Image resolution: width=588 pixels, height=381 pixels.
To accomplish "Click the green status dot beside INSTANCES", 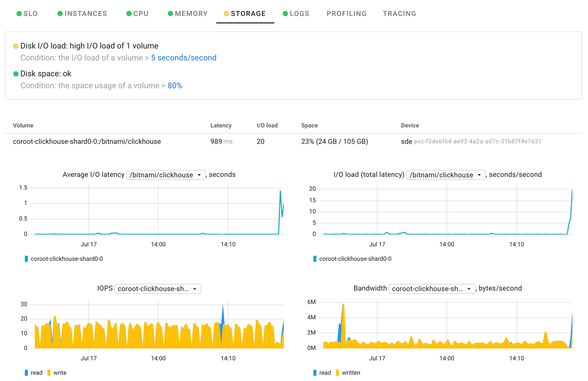I will click(60, 13).
